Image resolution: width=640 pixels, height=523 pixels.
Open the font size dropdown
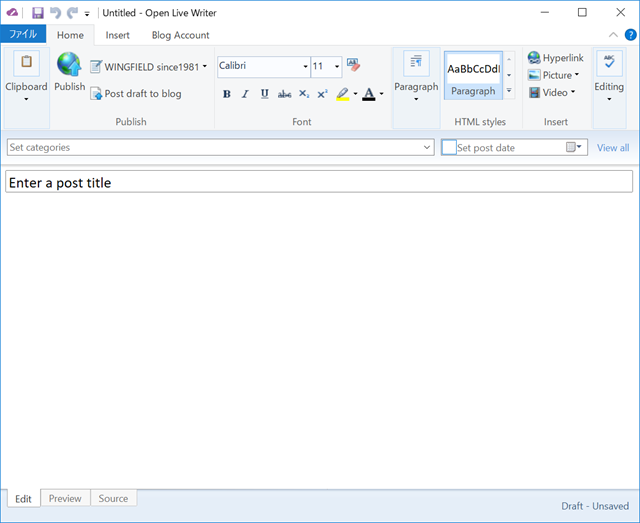[x=337, y=67]
